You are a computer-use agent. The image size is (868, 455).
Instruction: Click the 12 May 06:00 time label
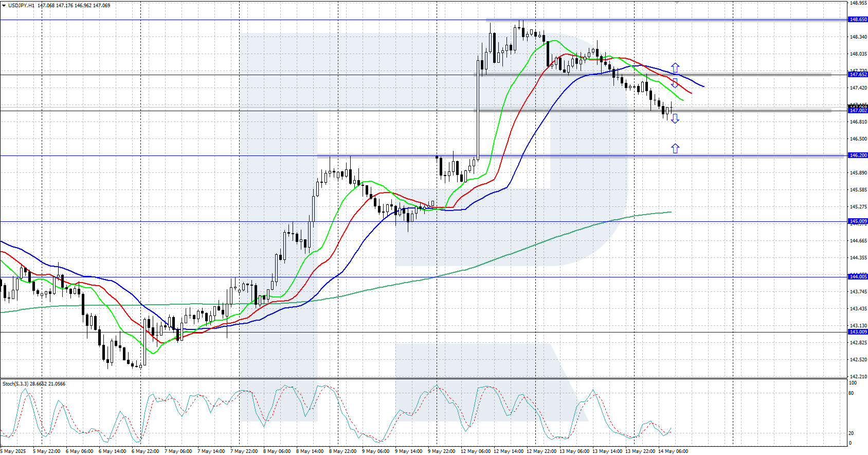pyautogui.click(x=475, y=451)
